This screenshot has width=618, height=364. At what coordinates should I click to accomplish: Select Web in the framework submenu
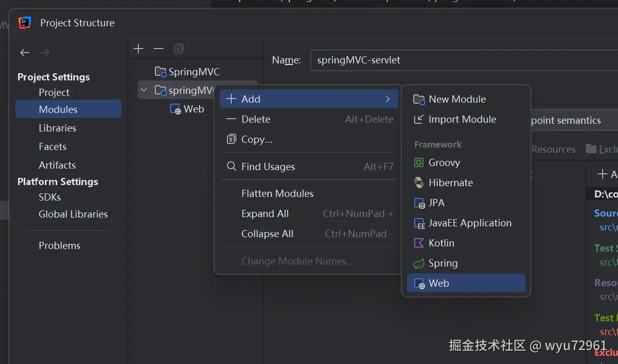(x=438, y=284)
